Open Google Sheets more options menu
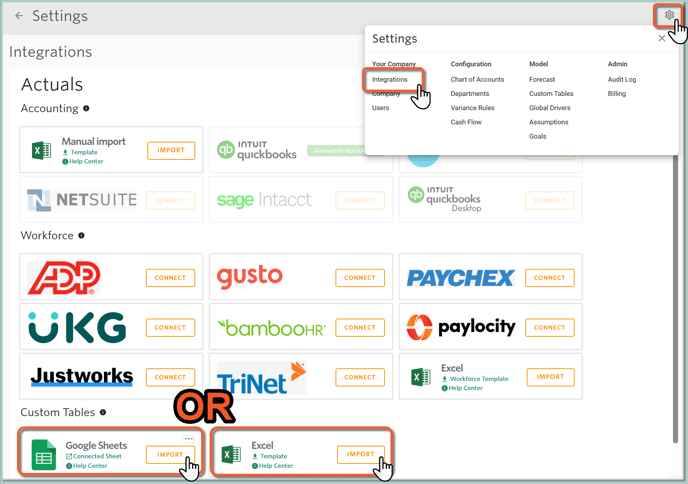 (x=189, y=439)
